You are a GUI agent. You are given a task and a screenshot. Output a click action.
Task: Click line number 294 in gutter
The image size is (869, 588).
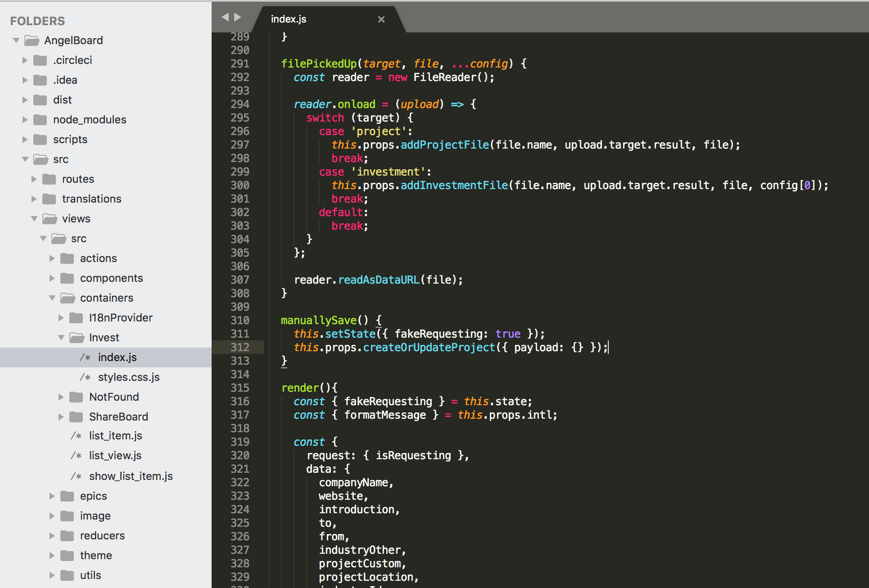240,104
